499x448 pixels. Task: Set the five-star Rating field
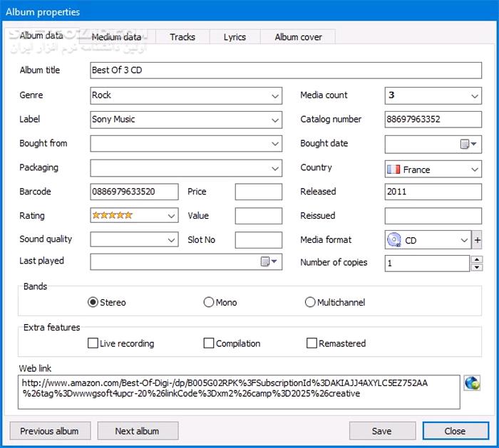click(133, 215)
